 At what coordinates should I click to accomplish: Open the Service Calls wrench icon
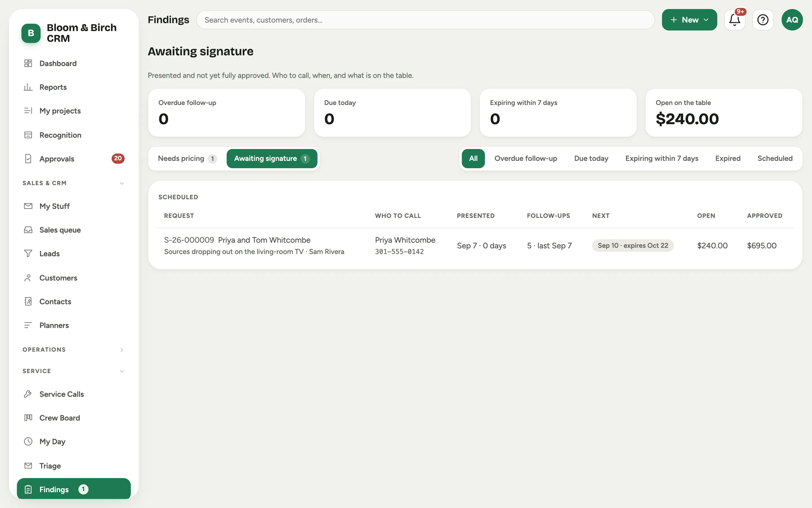point(28,394)
